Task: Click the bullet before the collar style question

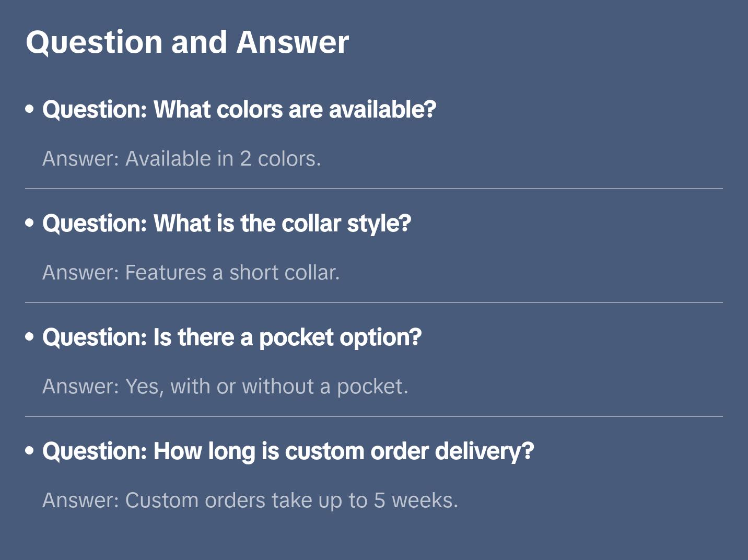Action: point(30,223)
